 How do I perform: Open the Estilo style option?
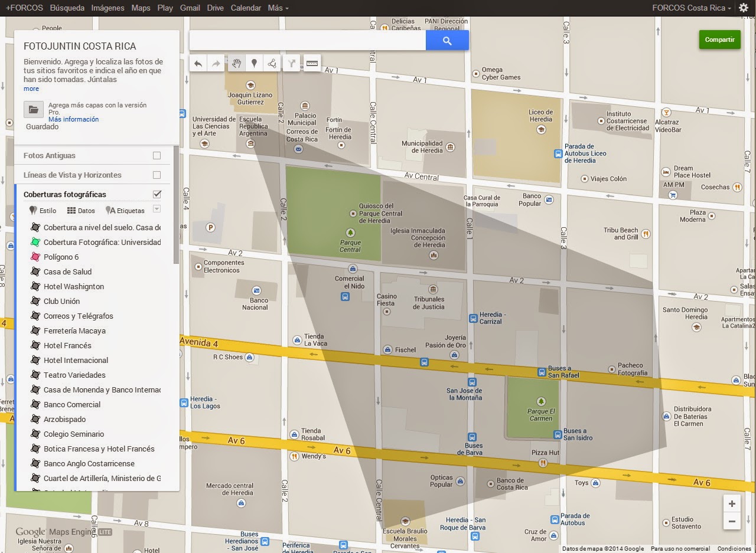(43, 210)
